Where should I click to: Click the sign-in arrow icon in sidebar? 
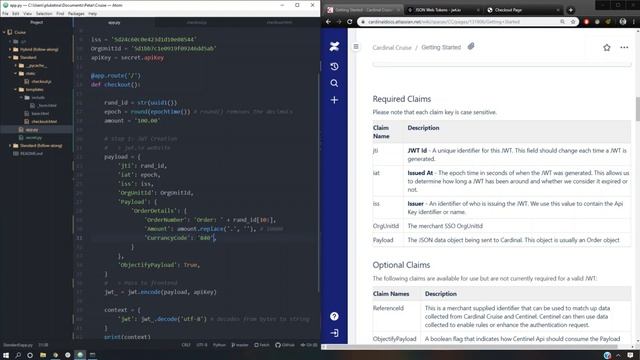pos(334,333)
